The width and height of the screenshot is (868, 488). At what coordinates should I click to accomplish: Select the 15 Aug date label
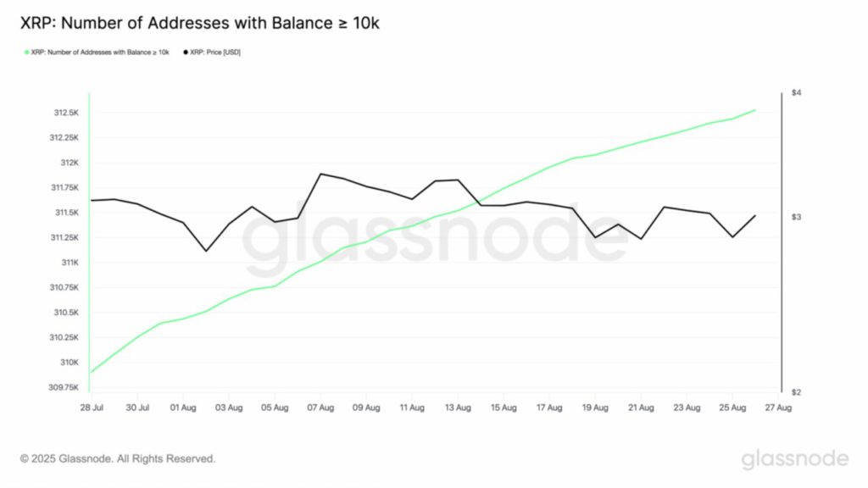tap(504, 408)
